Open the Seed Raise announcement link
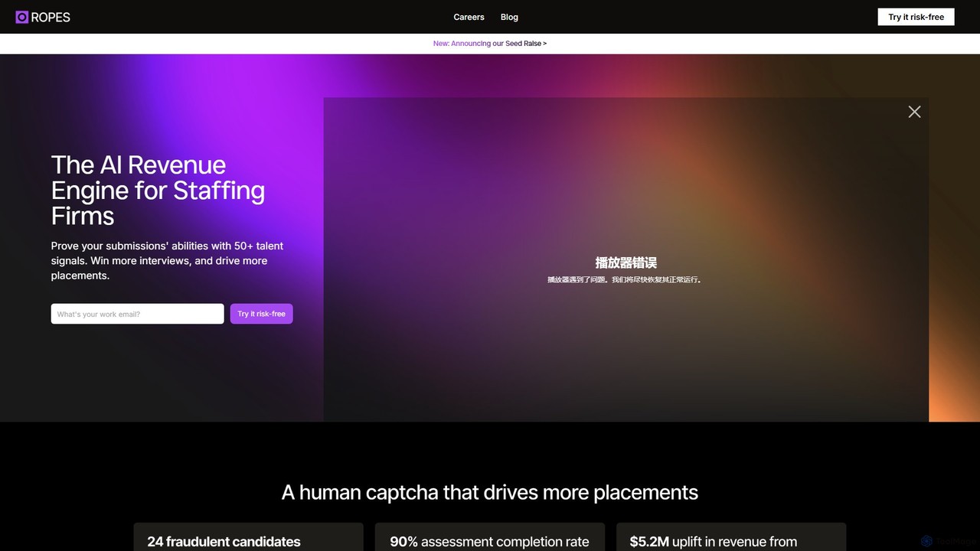980x551 pixels. coord(490,44)
